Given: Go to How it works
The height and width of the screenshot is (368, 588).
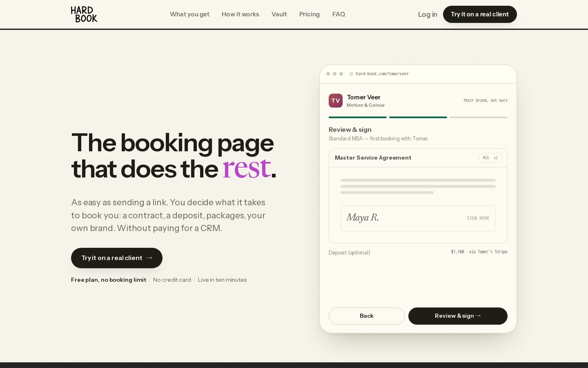Looking at the screenshot, I should point(240,14).
